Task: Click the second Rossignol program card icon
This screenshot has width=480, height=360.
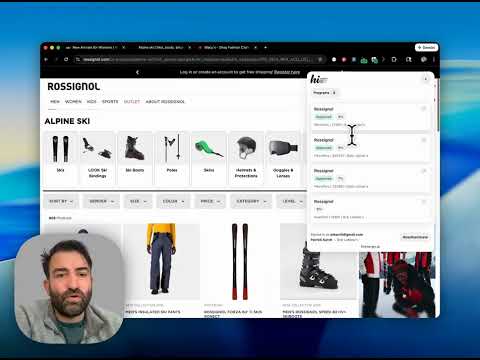Action: 424,140
